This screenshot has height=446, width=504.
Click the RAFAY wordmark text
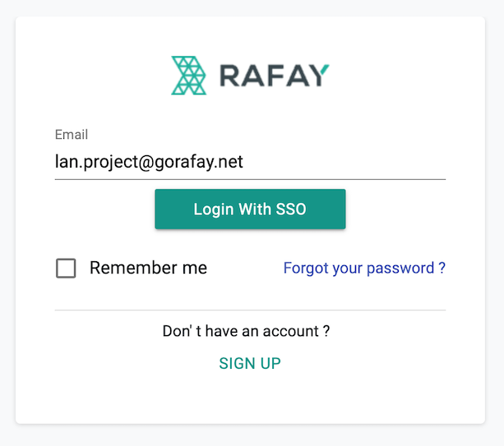(274, 76)
